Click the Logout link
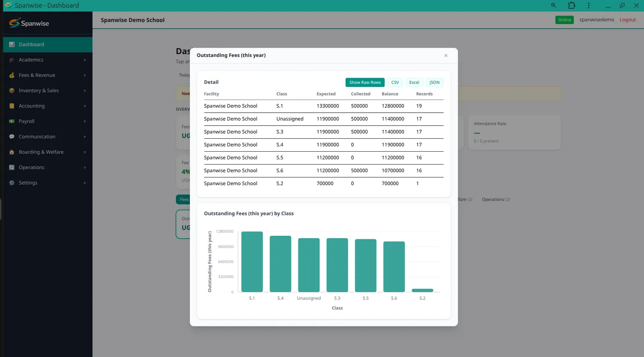The width and height of the screenshot is (644, 357). pos(628,20)
